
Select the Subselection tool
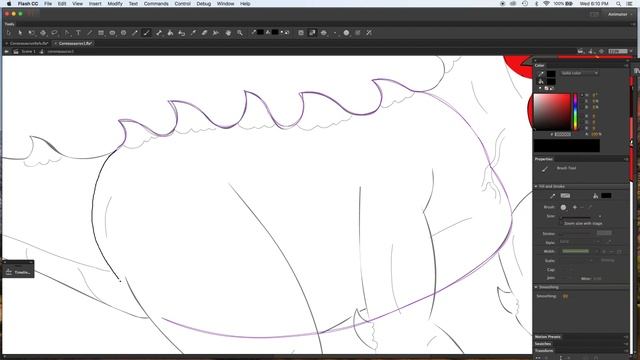pyautogui.click(x=20, y=33)
